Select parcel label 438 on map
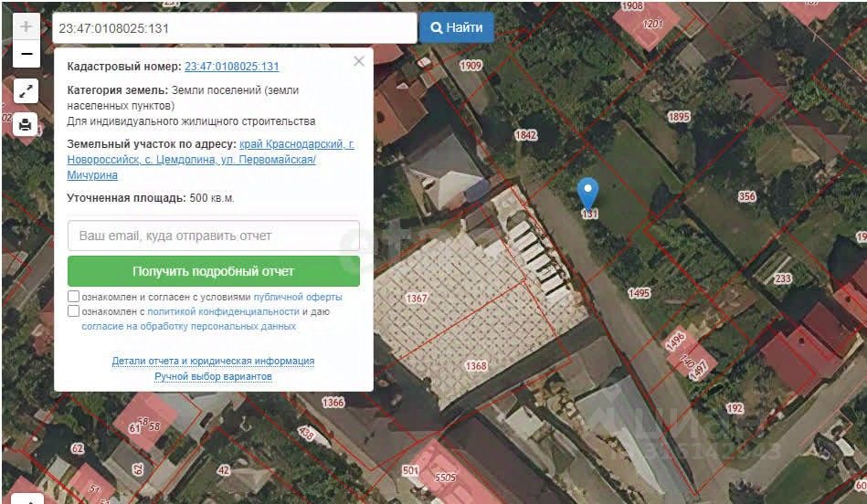867x504 pixels. (x=306, y=433)
